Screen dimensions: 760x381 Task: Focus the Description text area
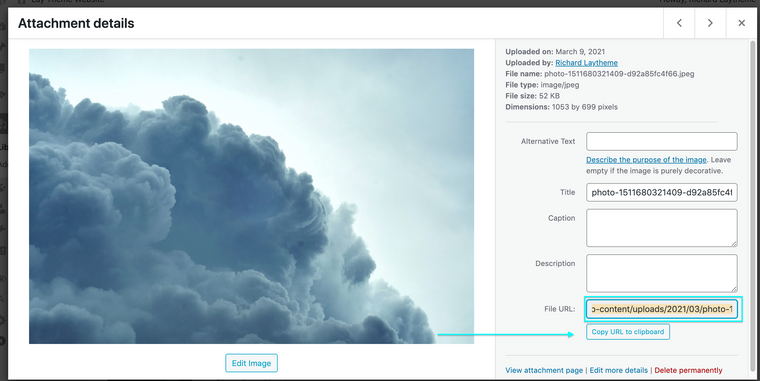coord(662,273)
